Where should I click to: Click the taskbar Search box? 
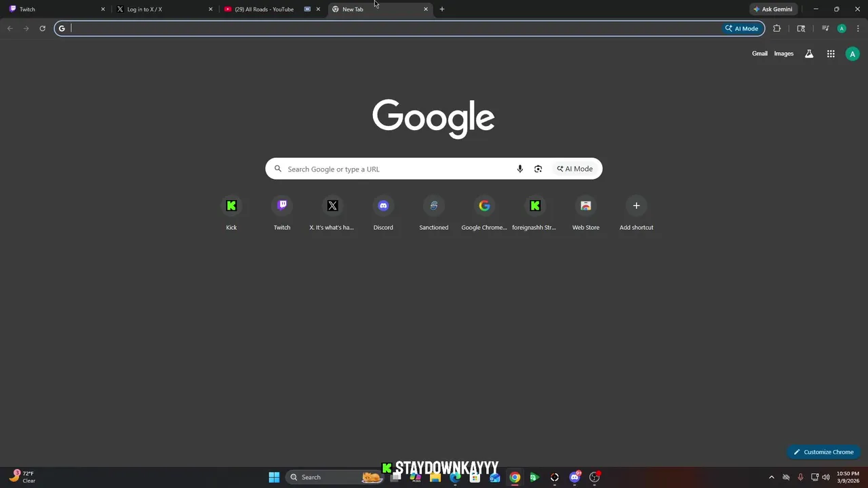(x=334, y=477)
